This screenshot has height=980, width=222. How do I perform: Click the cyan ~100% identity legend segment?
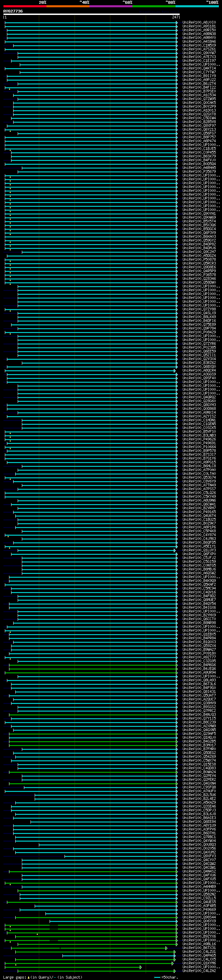click(197, 6)
